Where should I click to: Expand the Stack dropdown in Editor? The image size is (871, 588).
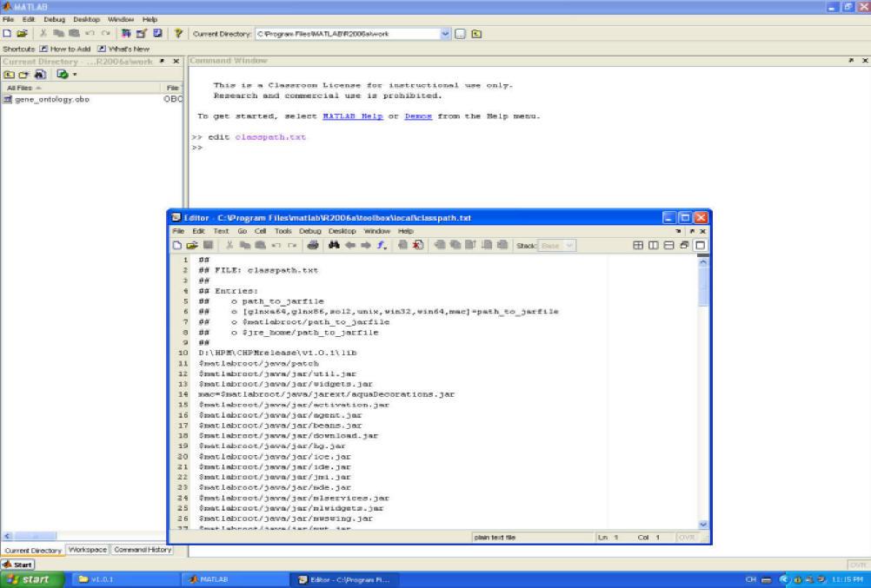(x=569, y=246)
